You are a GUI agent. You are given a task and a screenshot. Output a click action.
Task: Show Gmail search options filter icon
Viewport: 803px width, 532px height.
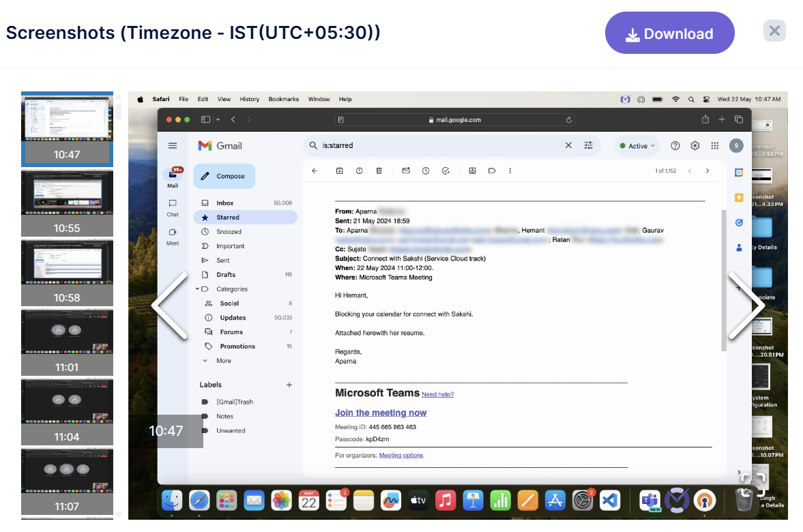pyautogui.click(x=588, y=145)
